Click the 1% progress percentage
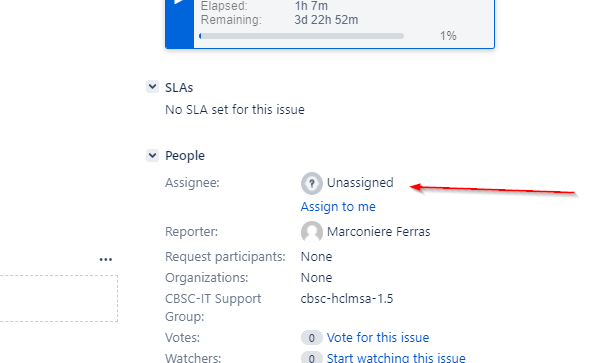615x363 pixels. pos(448,36)
